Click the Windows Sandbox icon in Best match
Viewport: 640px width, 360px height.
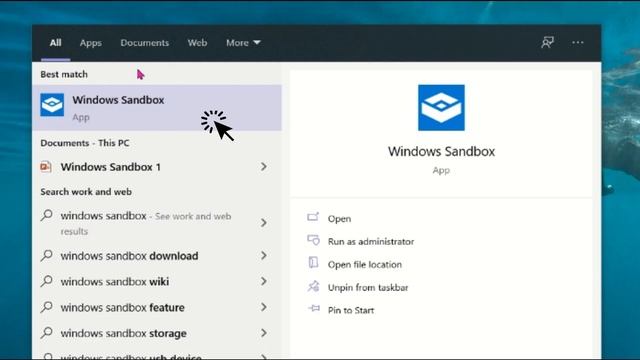coord(52,105)
